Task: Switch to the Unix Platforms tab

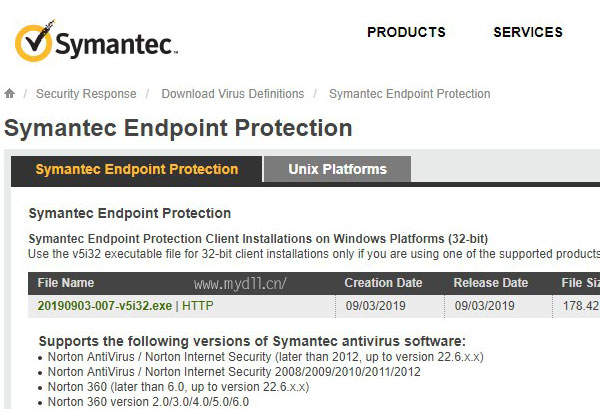Action: [x=338, y=169]
